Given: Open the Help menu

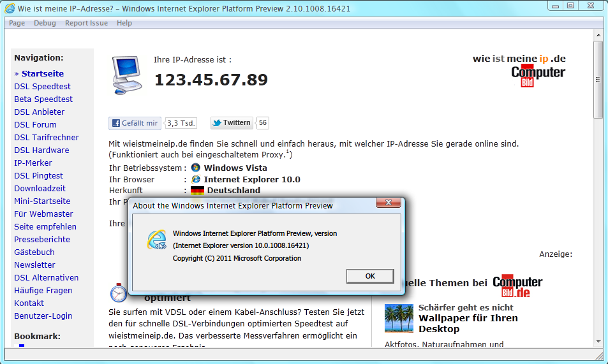Looking at the screenshot, I should tap(124, 23).
